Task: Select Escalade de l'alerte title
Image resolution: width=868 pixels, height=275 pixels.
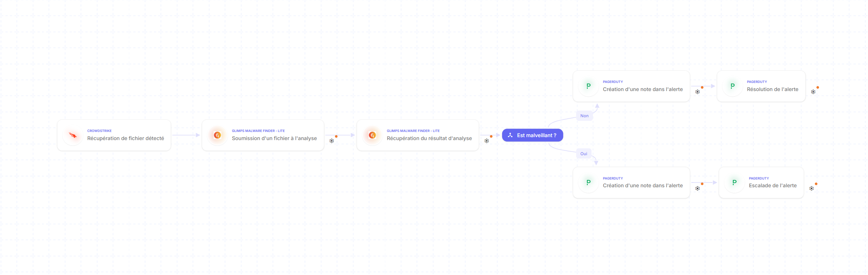Action: tap(773, 185)
